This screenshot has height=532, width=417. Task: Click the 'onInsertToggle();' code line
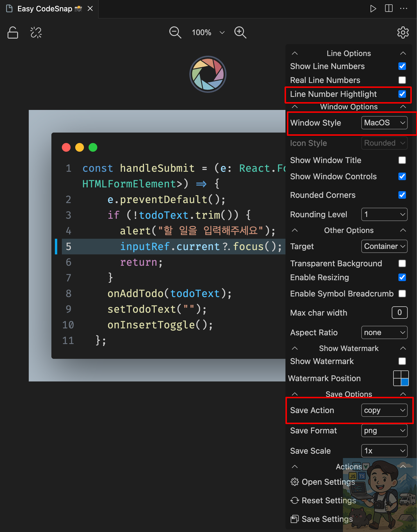(x=160, y=325)
